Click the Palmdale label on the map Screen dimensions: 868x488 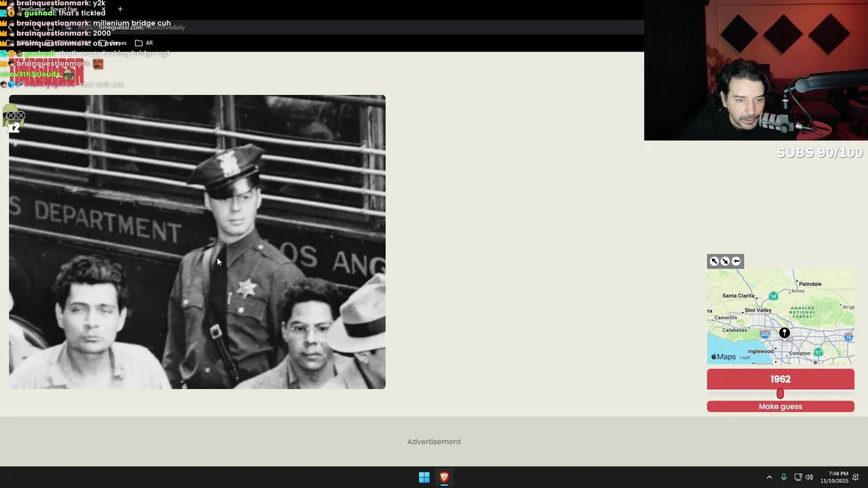pos(810,284)
